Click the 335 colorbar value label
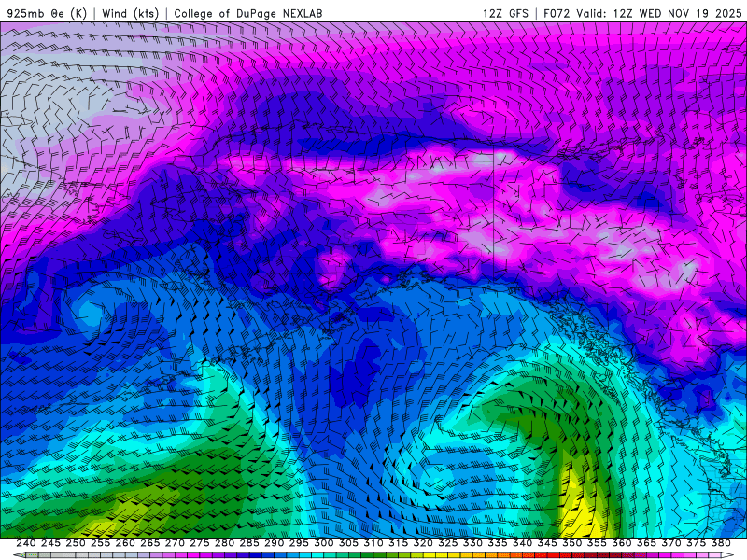Viewport: 747px width, 560px height. pos(498,543)
